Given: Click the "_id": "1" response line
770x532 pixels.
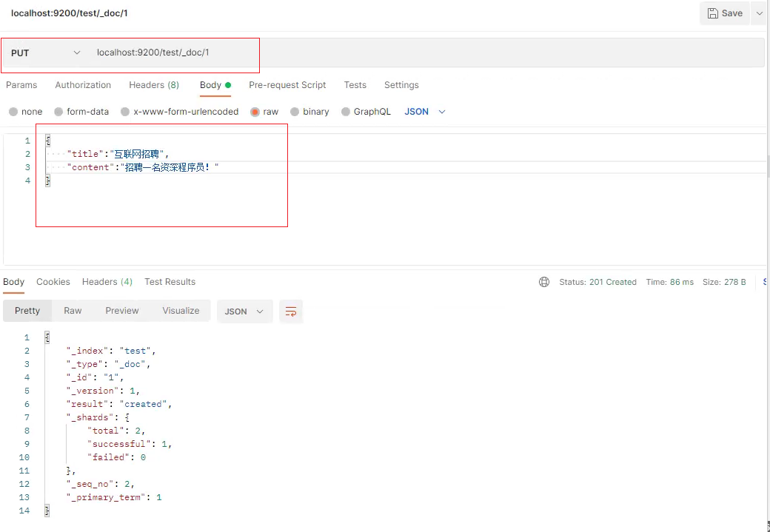Looking at the screenshot, I should pos(96,377).
